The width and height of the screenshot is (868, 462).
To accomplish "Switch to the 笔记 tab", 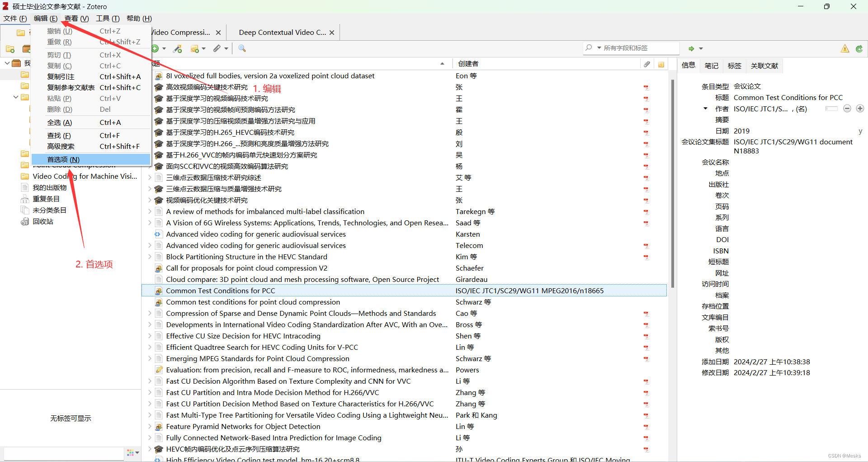I will [x=711, y=66].
